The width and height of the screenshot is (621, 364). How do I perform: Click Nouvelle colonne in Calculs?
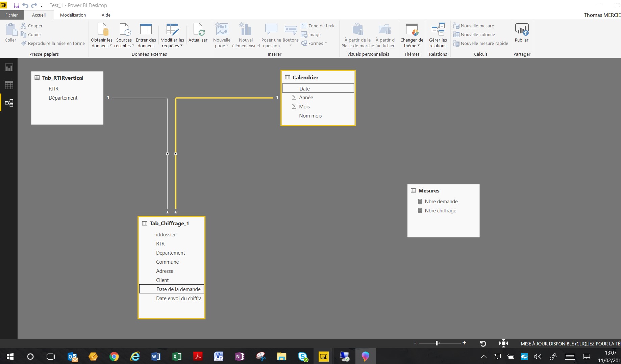pyautogui.click(x=474, y=34)
